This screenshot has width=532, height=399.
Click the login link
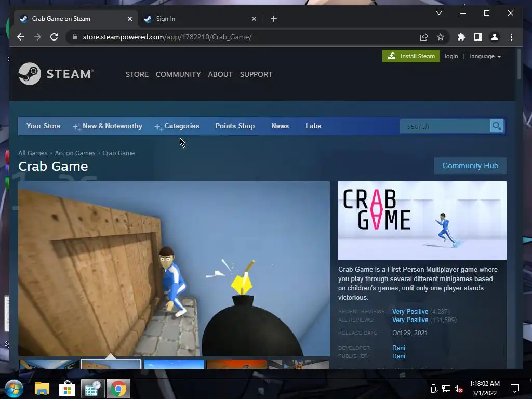pyautogui.click(x=451, y=56)
